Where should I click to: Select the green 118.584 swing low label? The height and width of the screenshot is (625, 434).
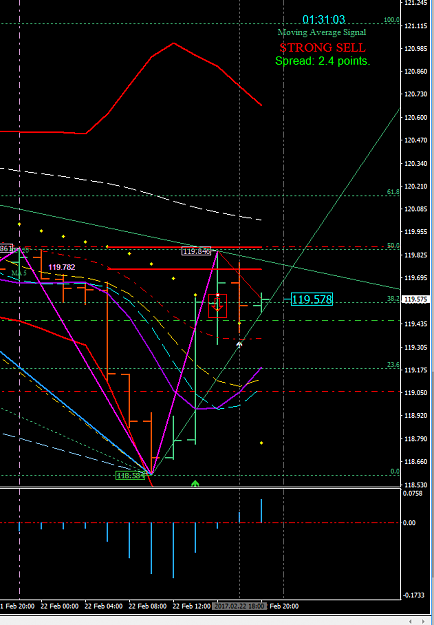(x=130, y=475)
